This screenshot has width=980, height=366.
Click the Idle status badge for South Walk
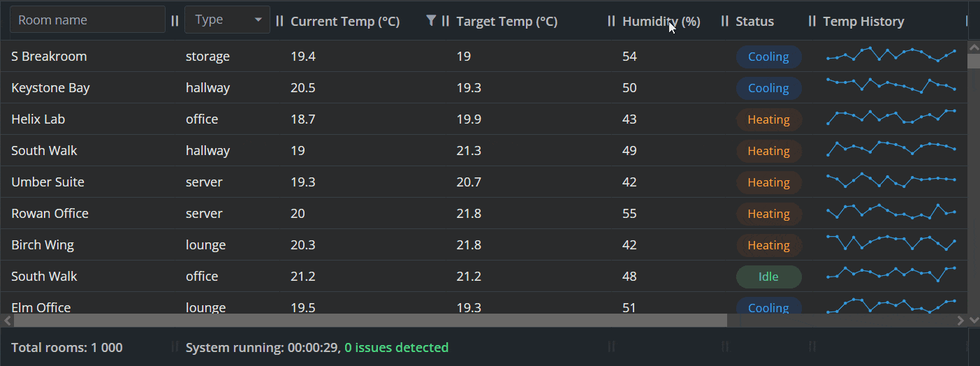[768, 277]
